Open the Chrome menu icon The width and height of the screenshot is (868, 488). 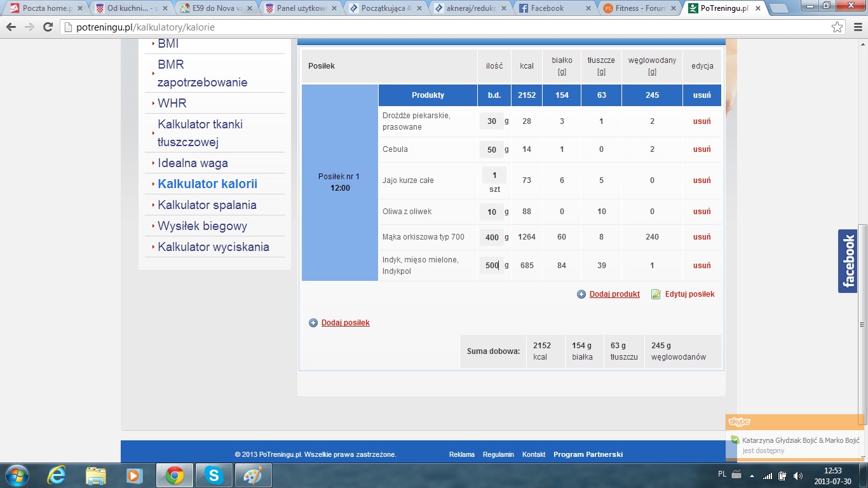tap(856, 27)
